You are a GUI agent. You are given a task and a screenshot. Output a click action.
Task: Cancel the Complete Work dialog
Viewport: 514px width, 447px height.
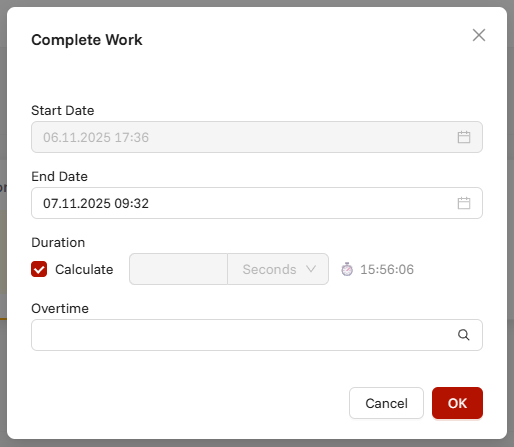[x=386, y=403]
